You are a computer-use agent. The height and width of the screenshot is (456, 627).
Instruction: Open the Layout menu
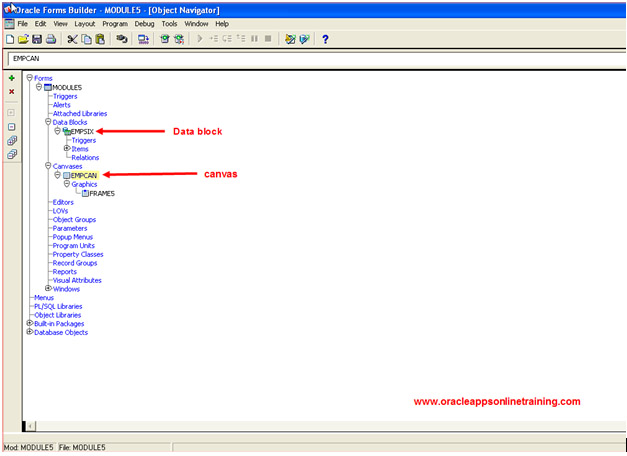pos(85,23)
